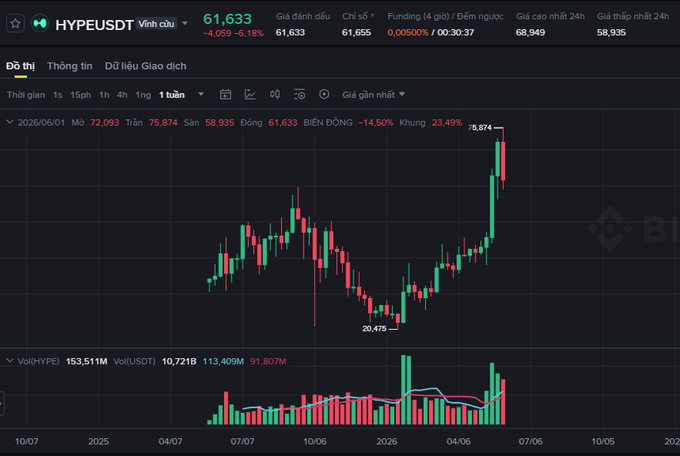The width and height of the screenshot is (680, 456).
Task: Click the price change -4,059 -6,18% text
Action: click(x=233, y=33)
